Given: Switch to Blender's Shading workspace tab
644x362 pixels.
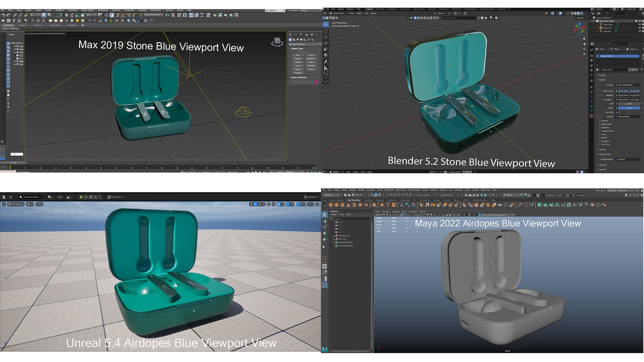Looking at the screenshot, I should coord(432,9).
